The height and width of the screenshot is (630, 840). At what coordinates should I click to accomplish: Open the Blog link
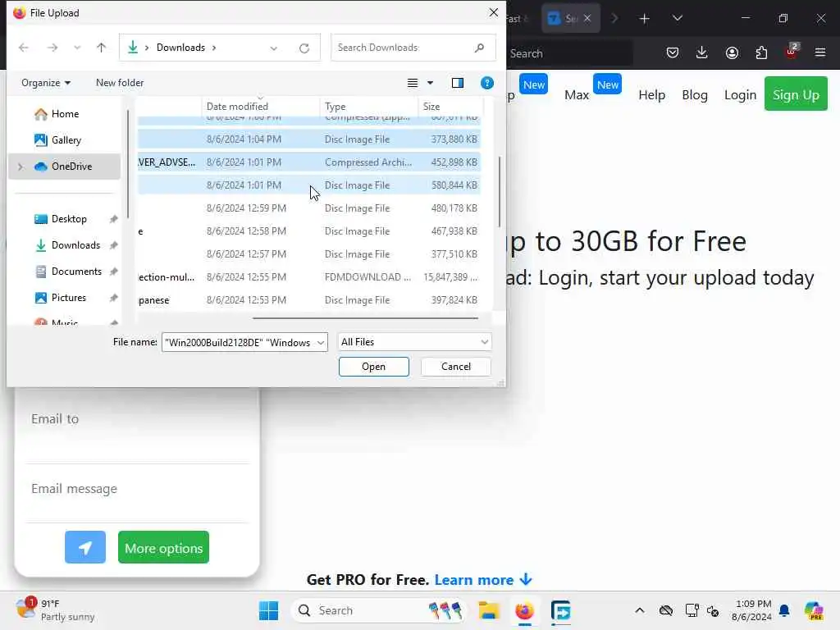[694, 95]
